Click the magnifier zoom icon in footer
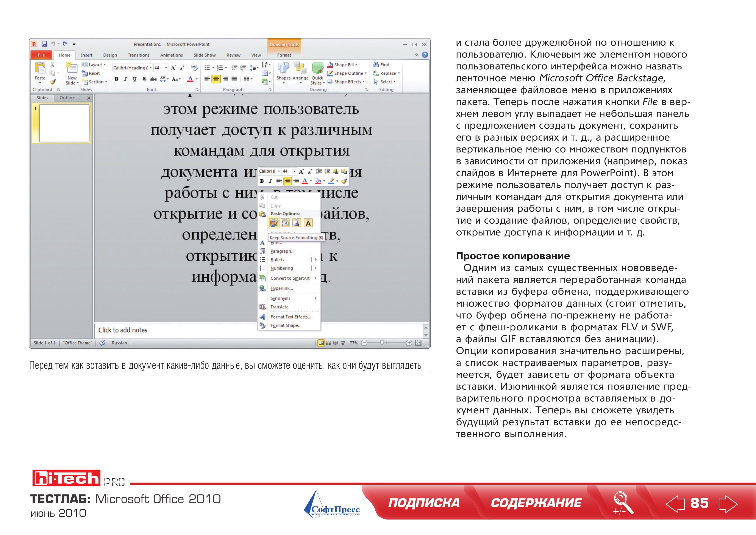This screenshot has width=756, height=535. [x=623, y=503]
